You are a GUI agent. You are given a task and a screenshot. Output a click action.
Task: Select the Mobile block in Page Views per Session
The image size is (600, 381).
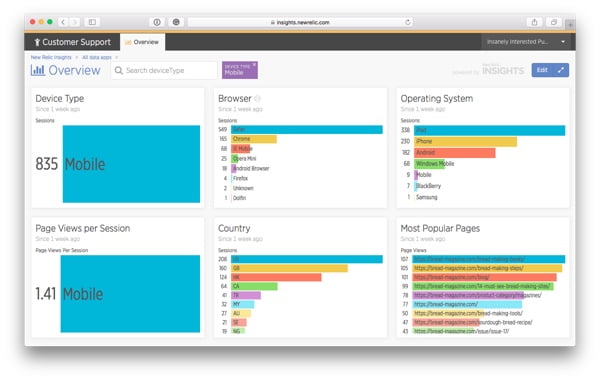point(130,293)
